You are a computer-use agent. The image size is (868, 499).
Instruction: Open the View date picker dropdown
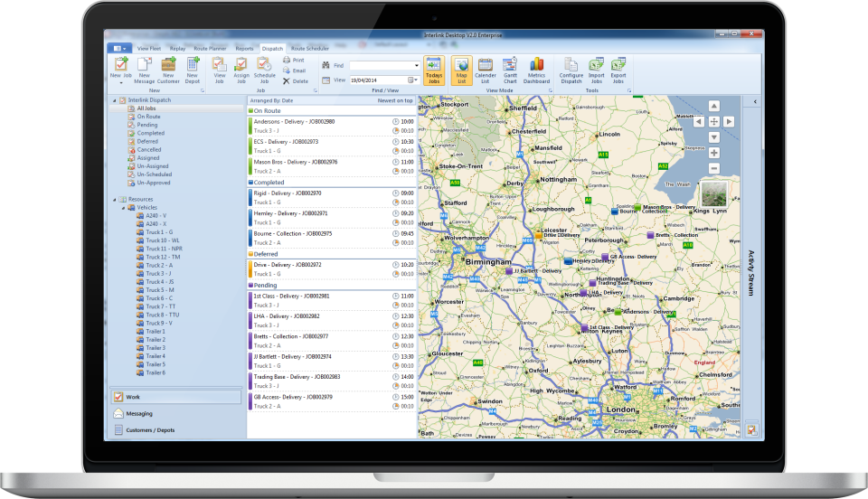413,80
